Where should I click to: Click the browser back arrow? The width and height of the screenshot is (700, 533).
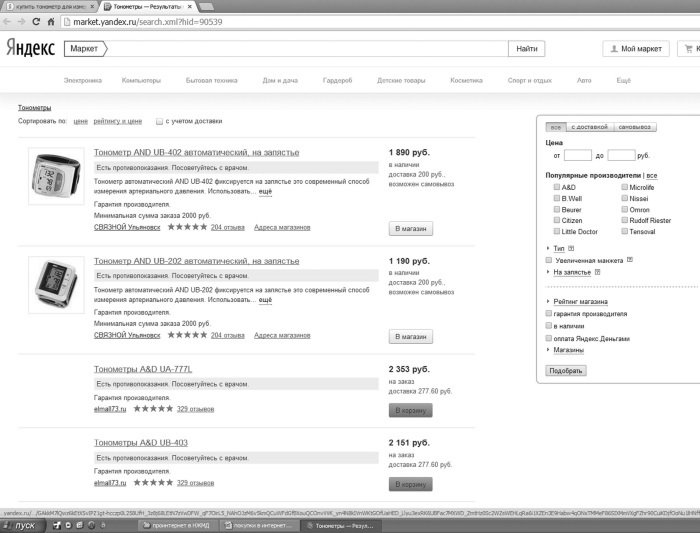[x=7, y=21]
